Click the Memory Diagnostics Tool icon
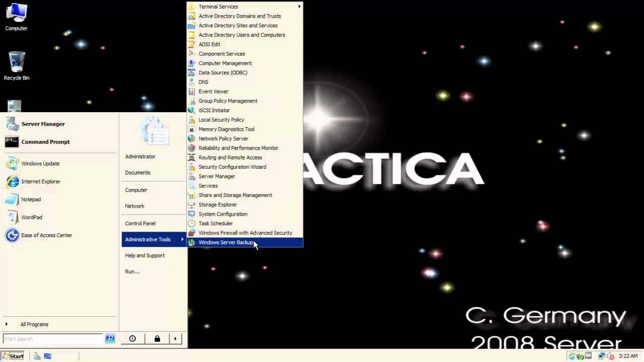This screenshot has height=362, width=644. [x=191, y=129]
